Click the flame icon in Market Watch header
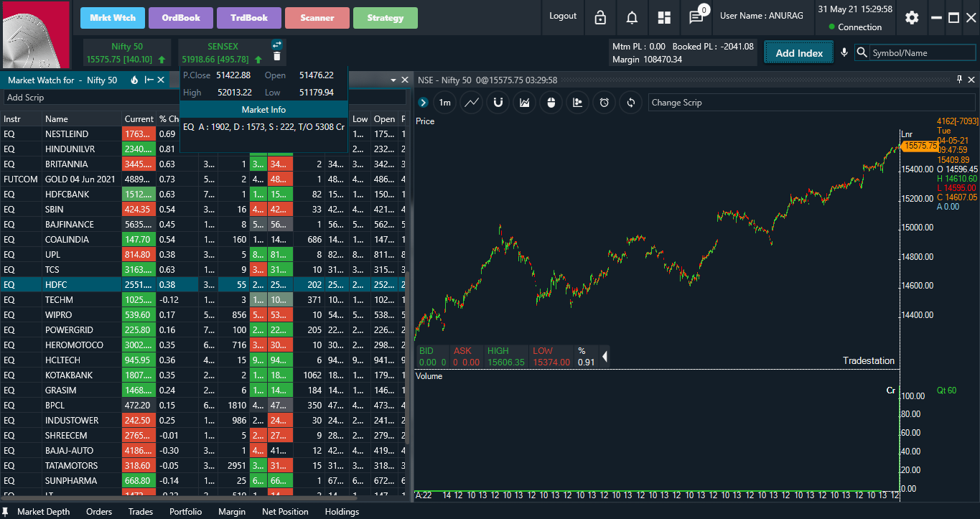Screen dimensions: 980x519 coord(134,80)
